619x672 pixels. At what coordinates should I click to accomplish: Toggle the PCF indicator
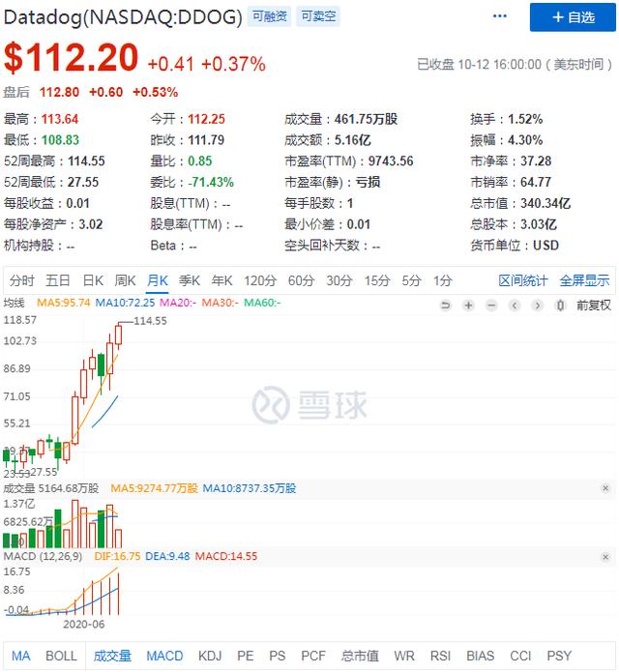[x=313, y=656]
